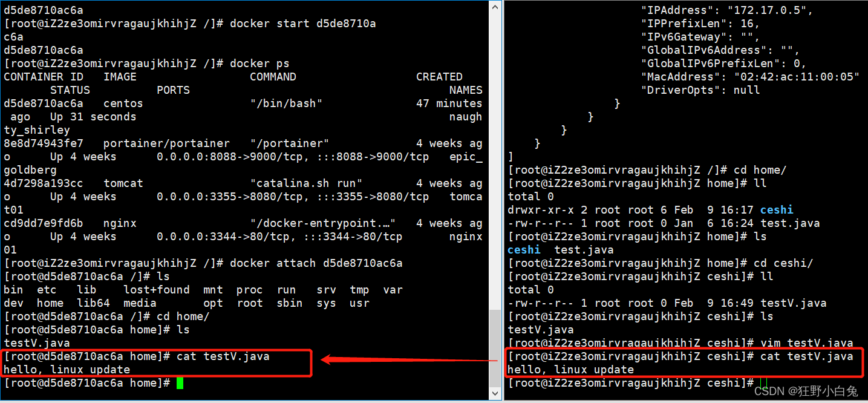The image size is (868, 403).
Task: Click the 'IMAGE' column header
Action: (120, 77)
